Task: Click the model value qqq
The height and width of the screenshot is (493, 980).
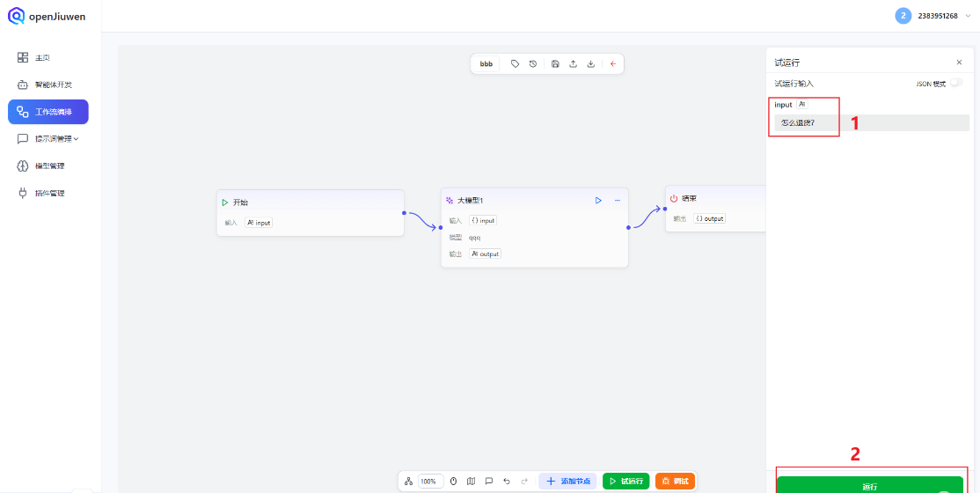Action: (x=474, y=238)
